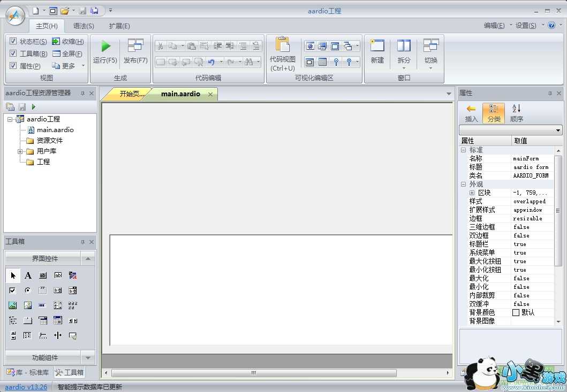Click the paste icon in the code editing group
The image size is (567, 392).
point(192,46)
